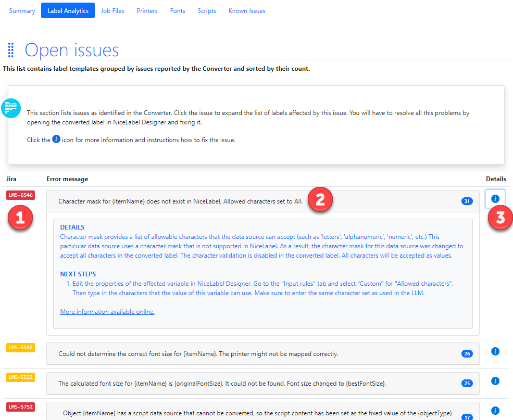Click the Open issues heading
Screen dimensions: 513x420
72,50
